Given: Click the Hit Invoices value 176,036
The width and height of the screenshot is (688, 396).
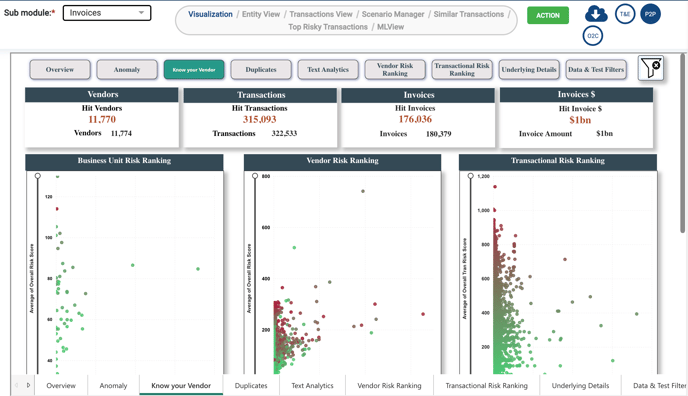Looking at the screenshot, I should coord(415,119).
